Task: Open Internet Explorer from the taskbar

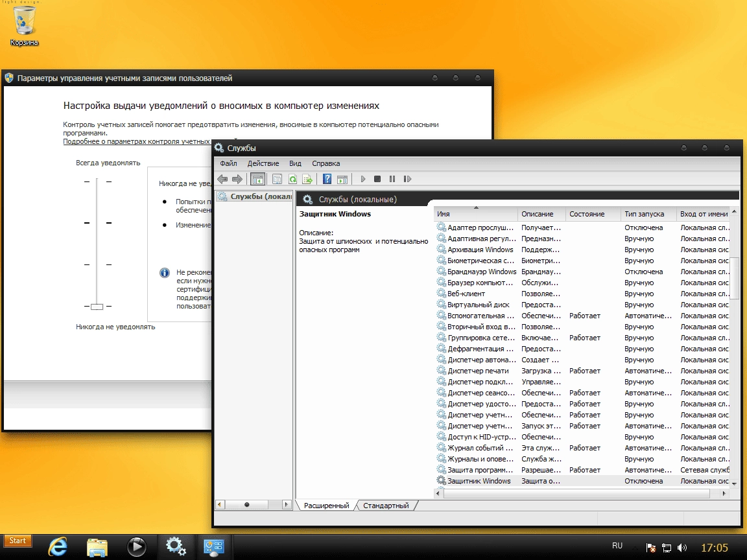Action: 58,546
